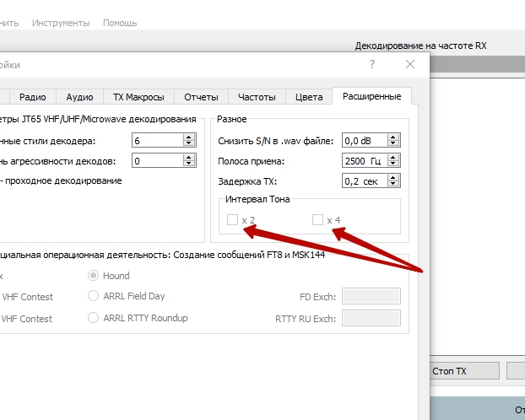Adjust the Полоса приема spinner arrows
This screenshot has width=525, height=420.
tap(393, 161)
